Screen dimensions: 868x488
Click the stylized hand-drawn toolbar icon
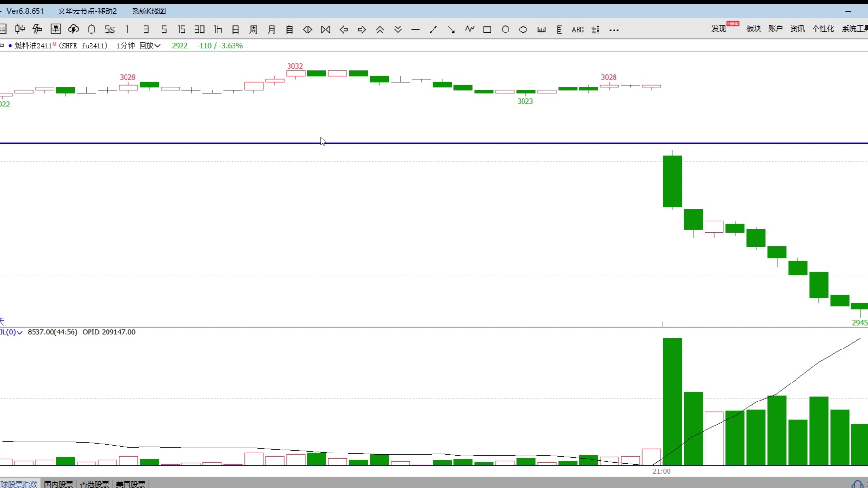[37, 29]
